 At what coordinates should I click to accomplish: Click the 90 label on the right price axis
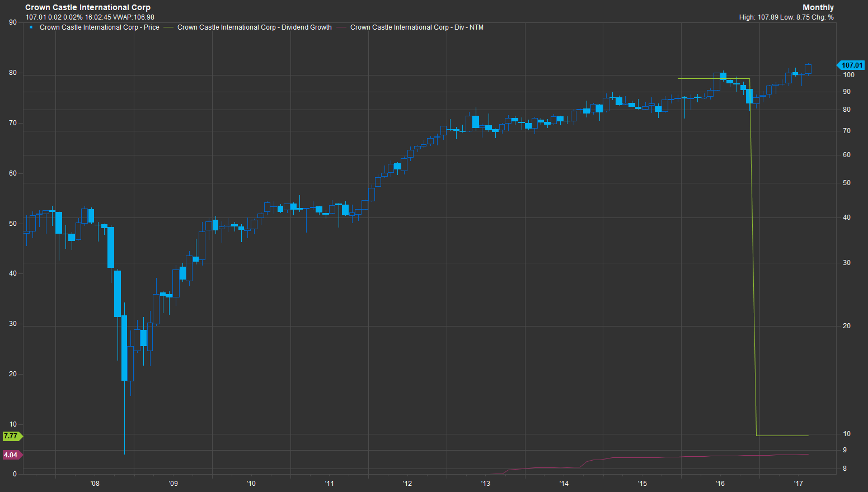point(847,92)
